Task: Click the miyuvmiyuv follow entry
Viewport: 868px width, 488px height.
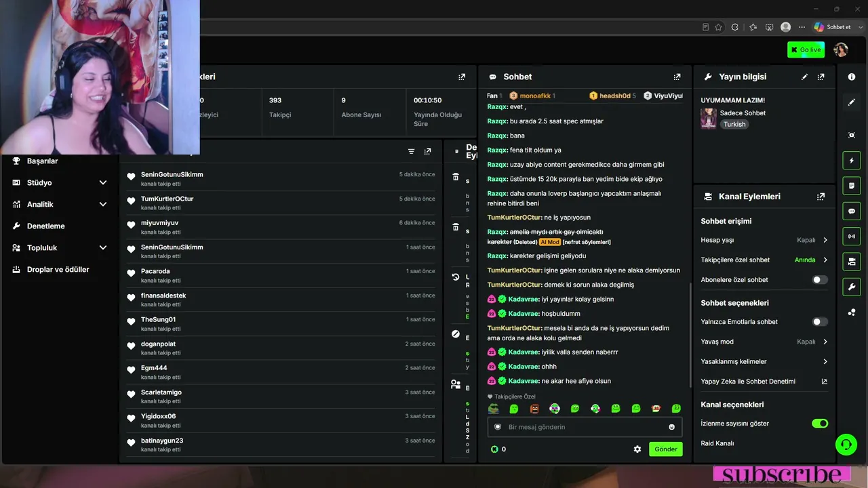Action: (x=281, y=227)
